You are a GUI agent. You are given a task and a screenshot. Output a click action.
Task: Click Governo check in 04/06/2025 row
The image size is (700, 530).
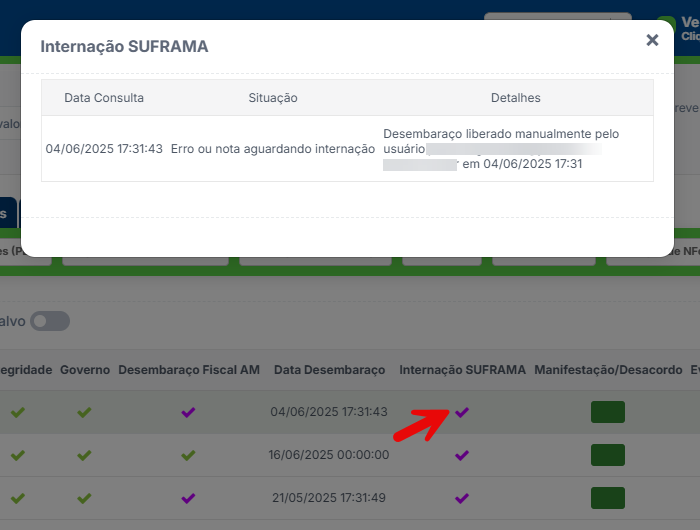pyautogui.click(x=84, y=412)
